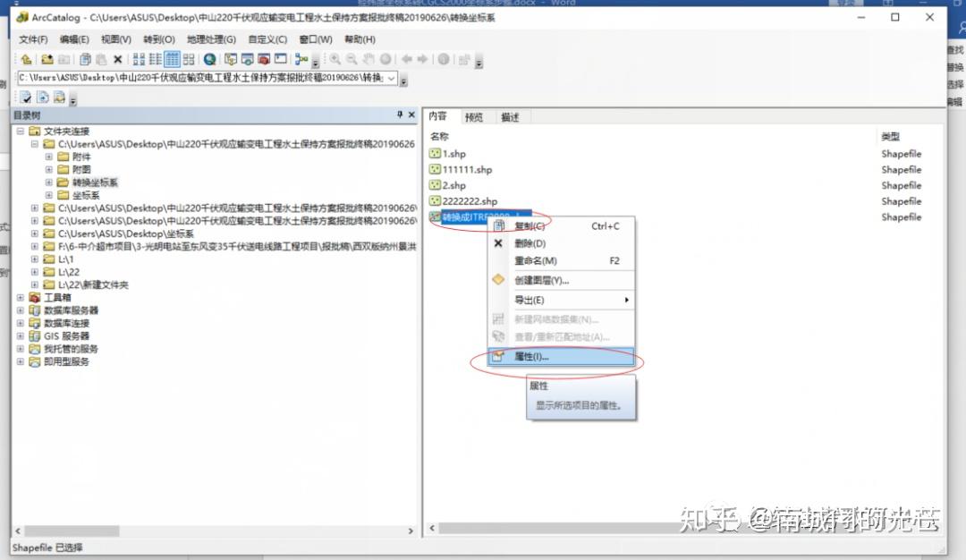Viewport: 966px width, 560px height.
Task: Click the catalog tree horizontal scrollbar thumb
Action: click(x=72, y=530)
